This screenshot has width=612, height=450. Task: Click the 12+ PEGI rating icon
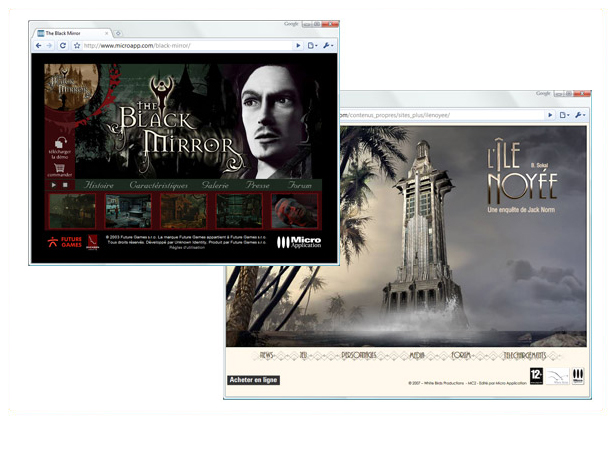[x=536, y=376]
